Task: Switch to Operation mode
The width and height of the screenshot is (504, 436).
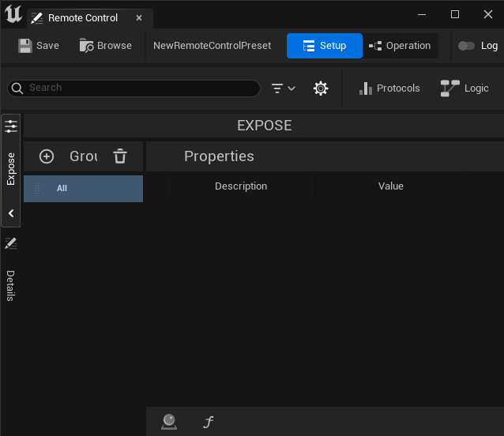Action: click(400, 46)
